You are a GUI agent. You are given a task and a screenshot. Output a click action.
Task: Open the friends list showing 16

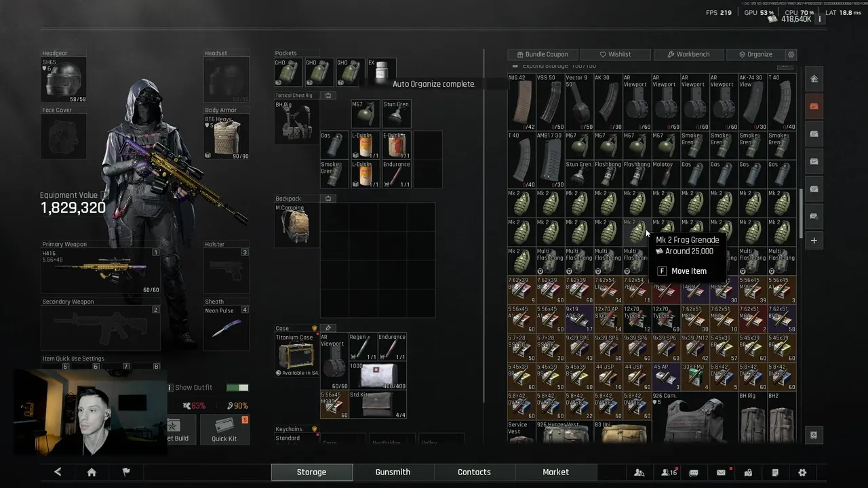(x=669, y=472)
